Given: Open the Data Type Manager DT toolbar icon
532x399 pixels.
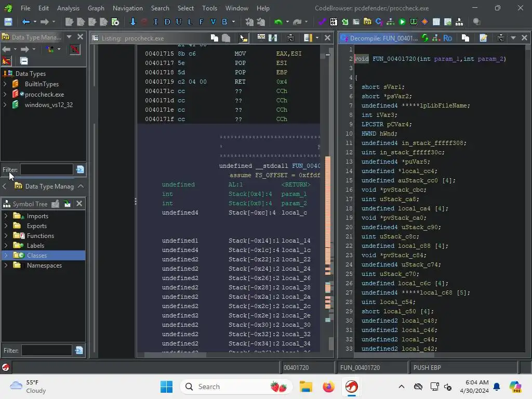Looking at the screenshot, I should click(x=367, y=22).
